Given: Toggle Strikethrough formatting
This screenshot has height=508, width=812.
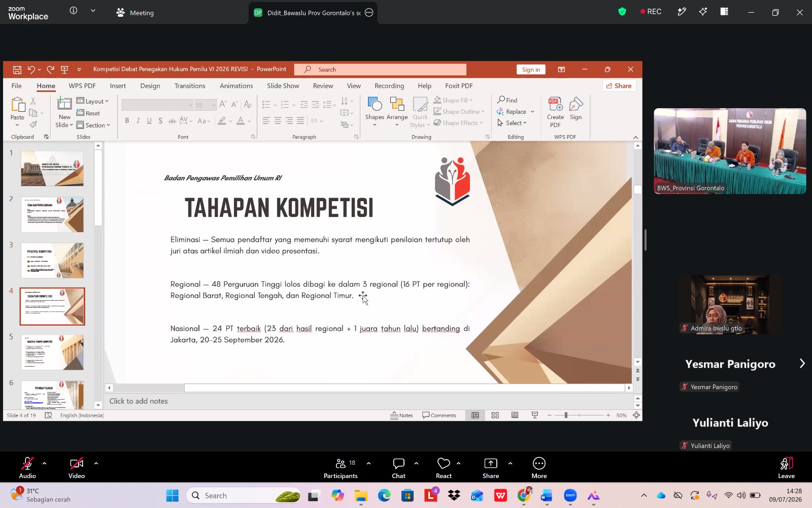Looking at the screenshot, I should (172, 120).
